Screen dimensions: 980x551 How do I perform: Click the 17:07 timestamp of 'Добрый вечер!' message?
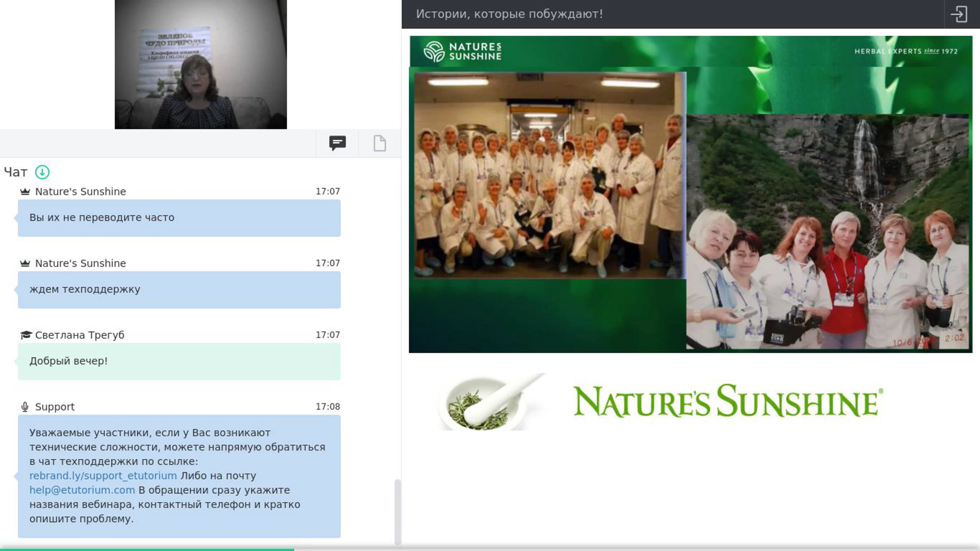click(328, 335)
